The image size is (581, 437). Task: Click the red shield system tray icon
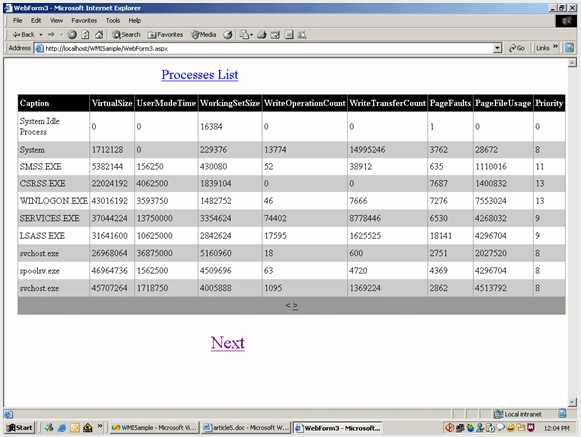pos(450,428)
